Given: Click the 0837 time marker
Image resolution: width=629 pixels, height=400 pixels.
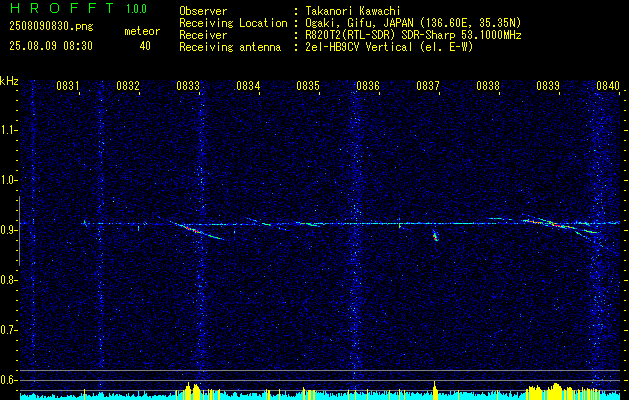Looking at the screenshot, I should (x=428, y=85).
